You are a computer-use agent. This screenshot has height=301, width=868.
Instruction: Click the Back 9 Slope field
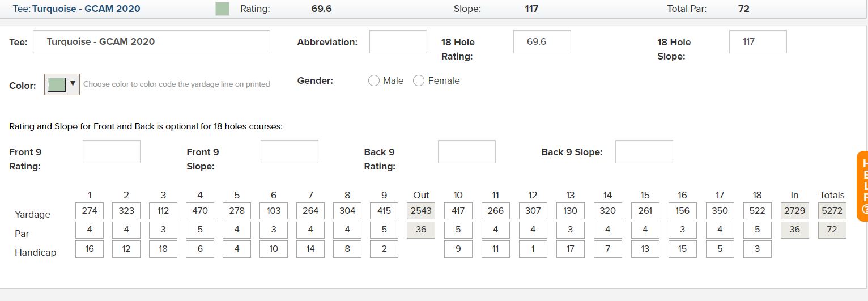tap(644, 152)
